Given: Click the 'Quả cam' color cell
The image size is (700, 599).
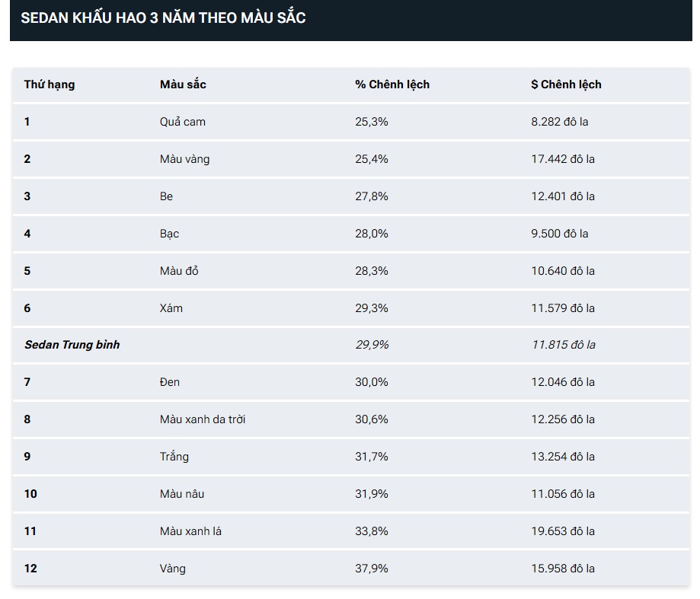Looking at the screenshot, I should [183, 122].
